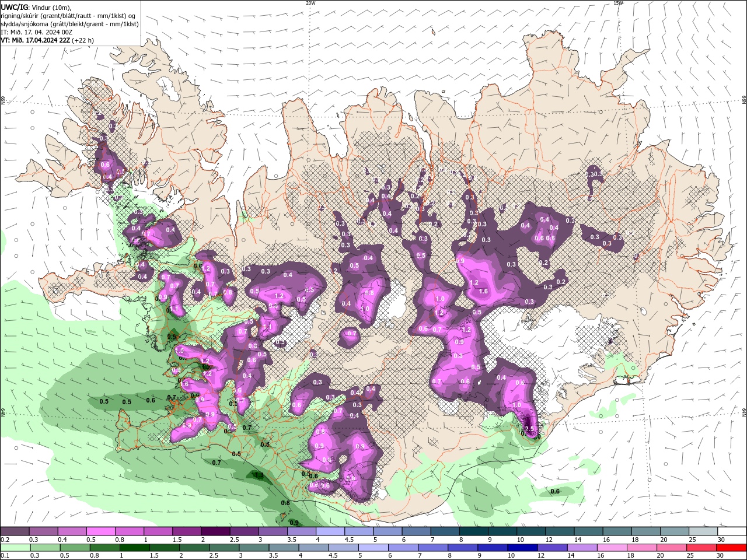This screenshot has width=747, height=560.
Task: Select the upper legend swatch between 8 and 9
Action: 473,531
